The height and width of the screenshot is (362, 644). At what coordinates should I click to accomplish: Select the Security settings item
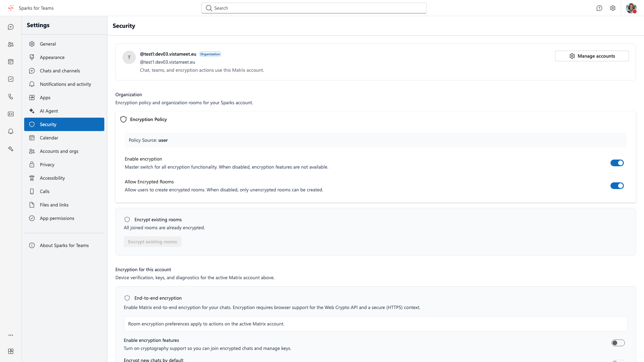pos(64,124)
